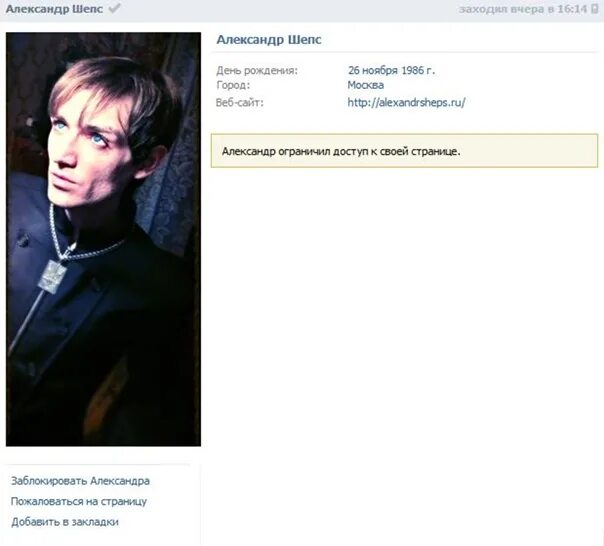Click the verified checkmark beside header name
Viewport: 604px width, 546px height.
114,8
